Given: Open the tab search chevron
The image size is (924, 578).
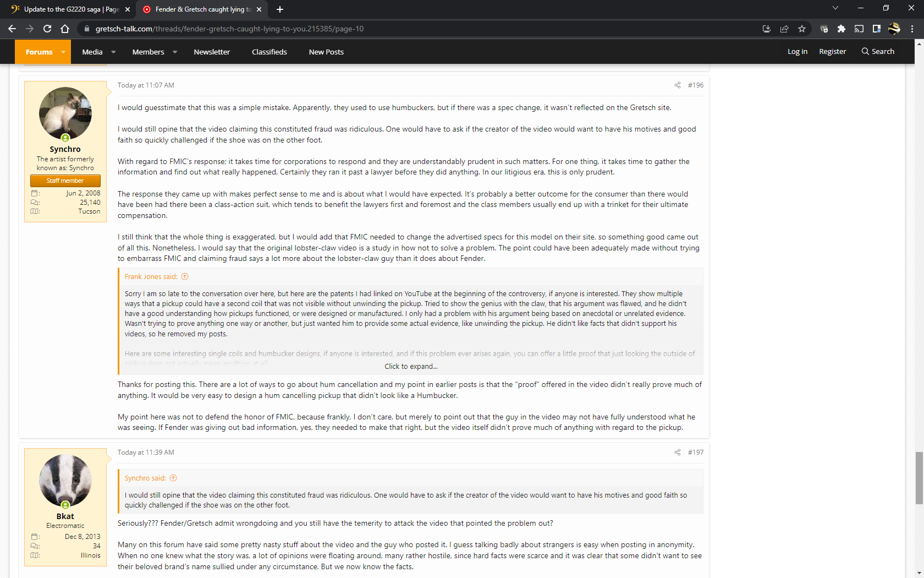Looking at the screenshot, I should pyautogui.click(x=835, y=8).
